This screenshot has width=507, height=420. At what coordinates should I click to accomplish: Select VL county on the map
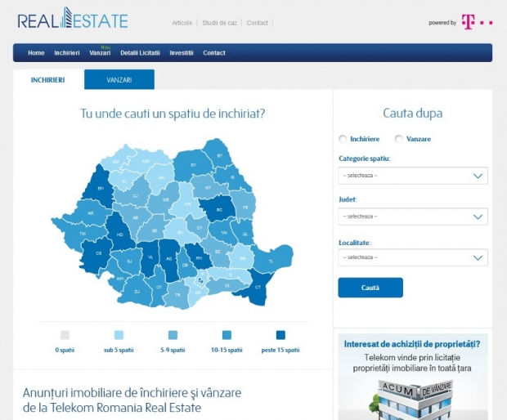[150, 257]
